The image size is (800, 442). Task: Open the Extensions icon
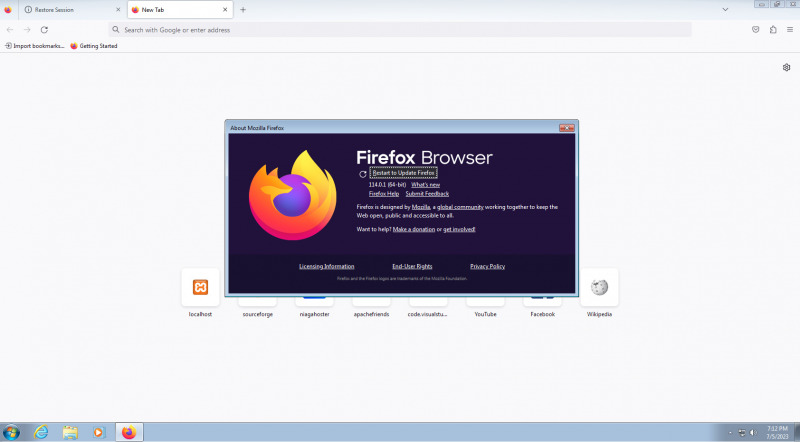(x=773, y=30)
